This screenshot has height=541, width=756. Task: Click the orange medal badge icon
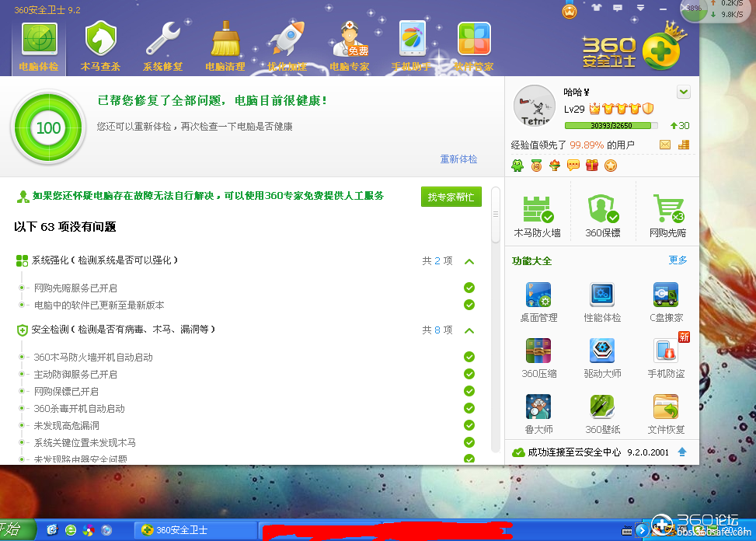tap(536, 166)
